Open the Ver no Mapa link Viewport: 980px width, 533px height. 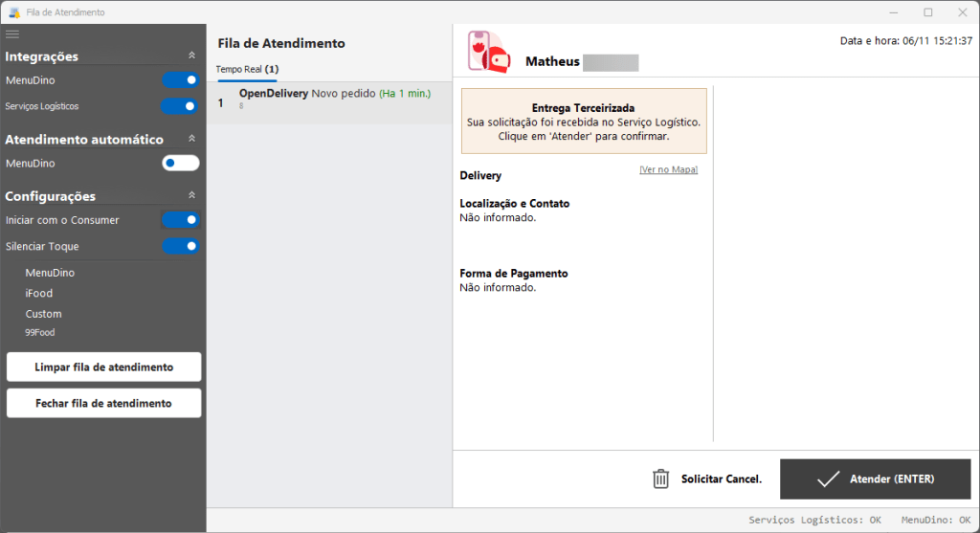point(668,169)
